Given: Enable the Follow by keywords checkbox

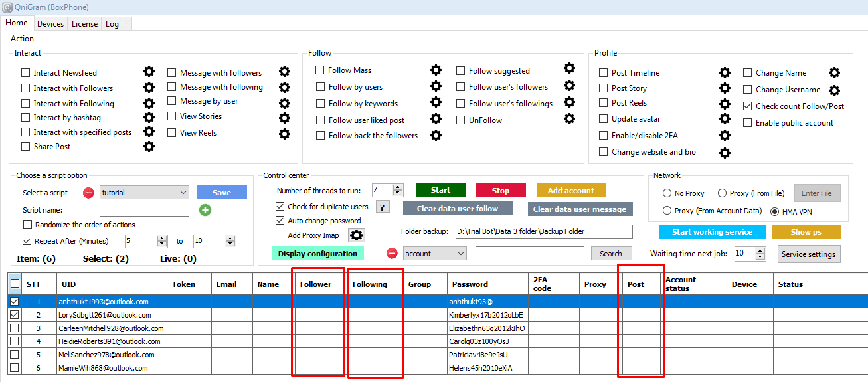Looking at the screenshot, I should tap(320, 104).
